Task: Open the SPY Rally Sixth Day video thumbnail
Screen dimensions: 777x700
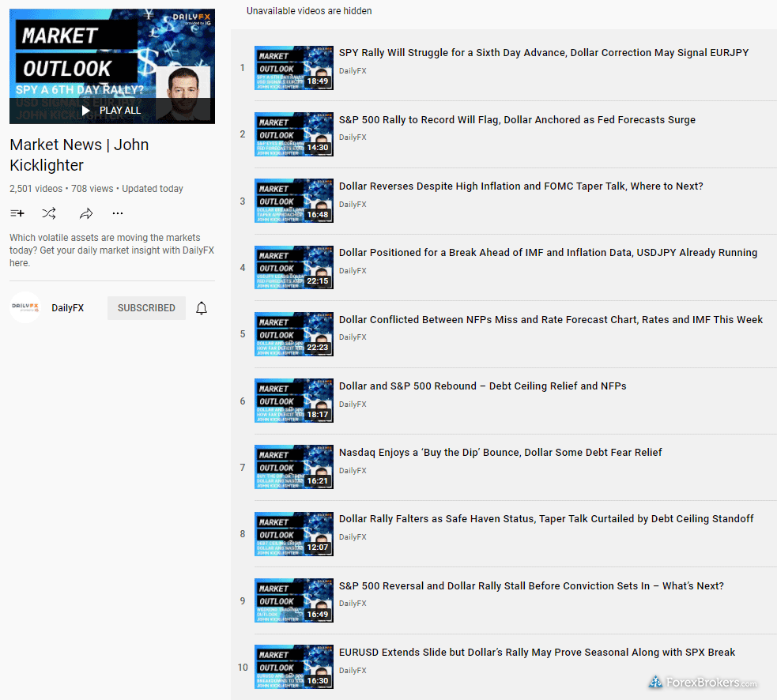Action: (293, 67)
